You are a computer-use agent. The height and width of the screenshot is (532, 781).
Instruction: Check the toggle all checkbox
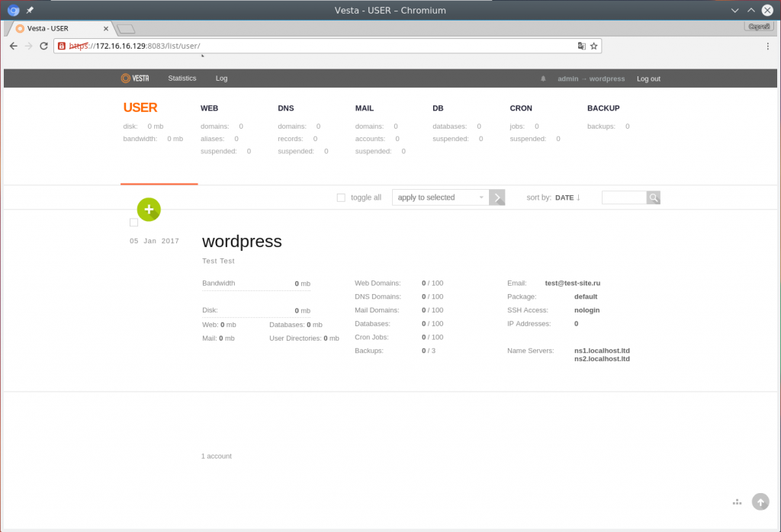(341, 197)
